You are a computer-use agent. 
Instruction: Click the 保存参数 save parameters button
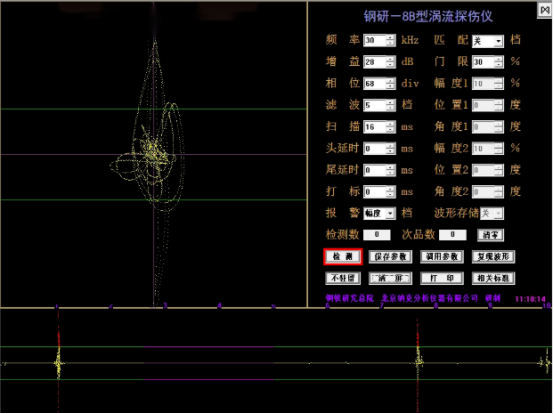[390, 257]
